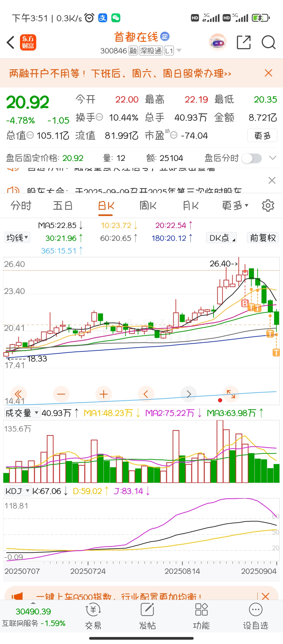This screenshot has width=283, height=644.
Task: Open DK点 dropdown
Action: point(221,238)
